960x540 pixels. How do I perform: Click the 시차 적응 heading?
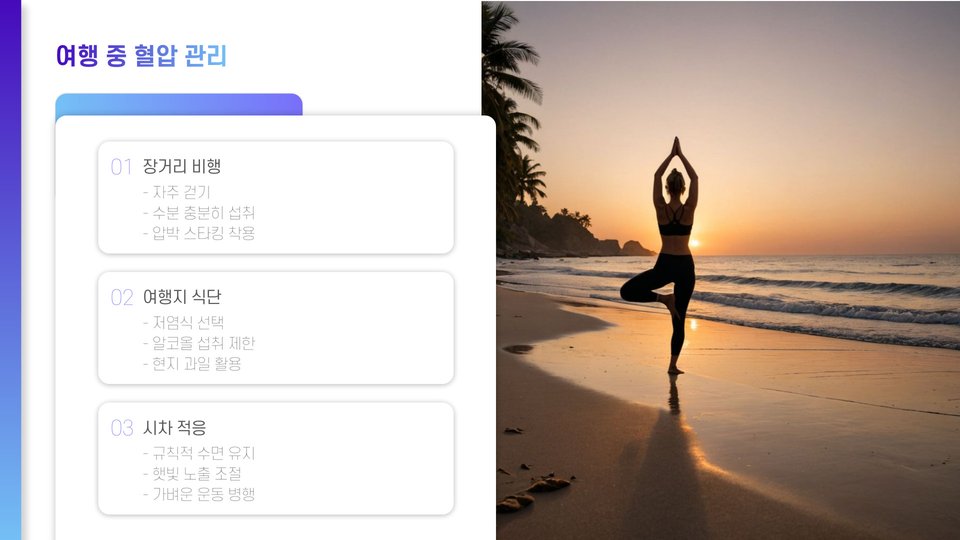174,427
